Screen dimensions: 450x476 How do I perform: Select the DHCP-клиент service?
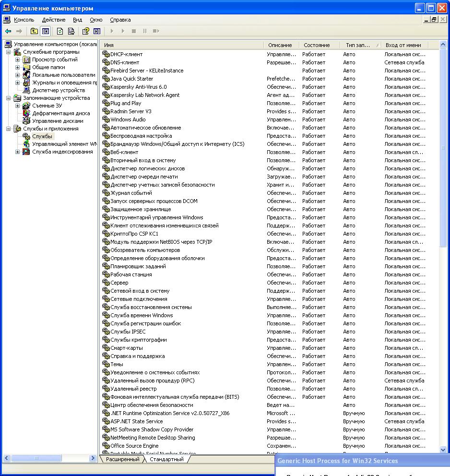coord(126,54)
